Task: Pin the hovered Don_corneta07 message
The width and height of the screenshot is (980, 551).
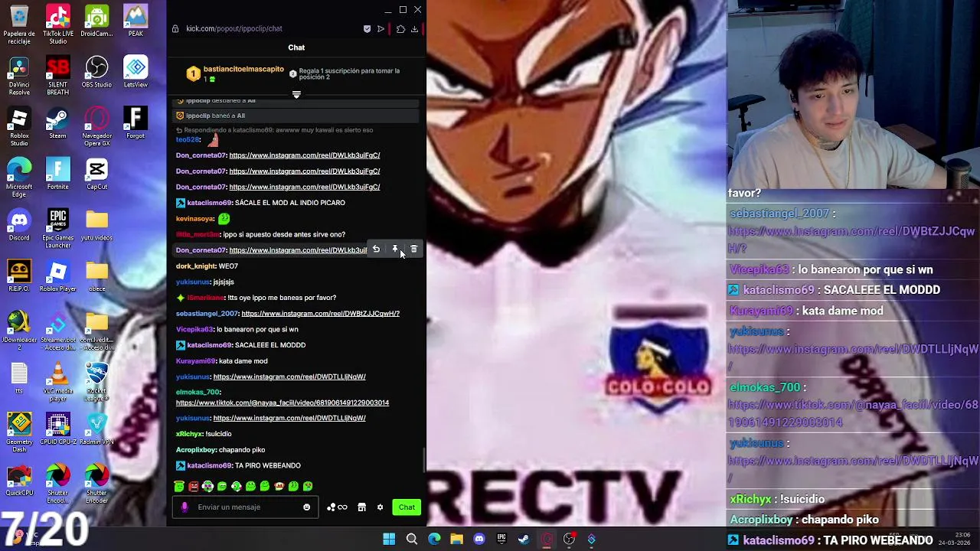Action: 395,249
